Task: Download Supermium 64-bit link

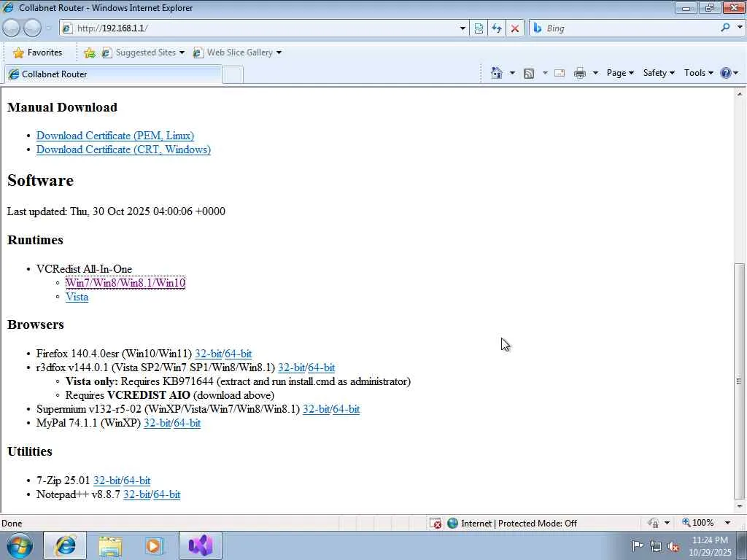Action: click(x=347, y=409)
